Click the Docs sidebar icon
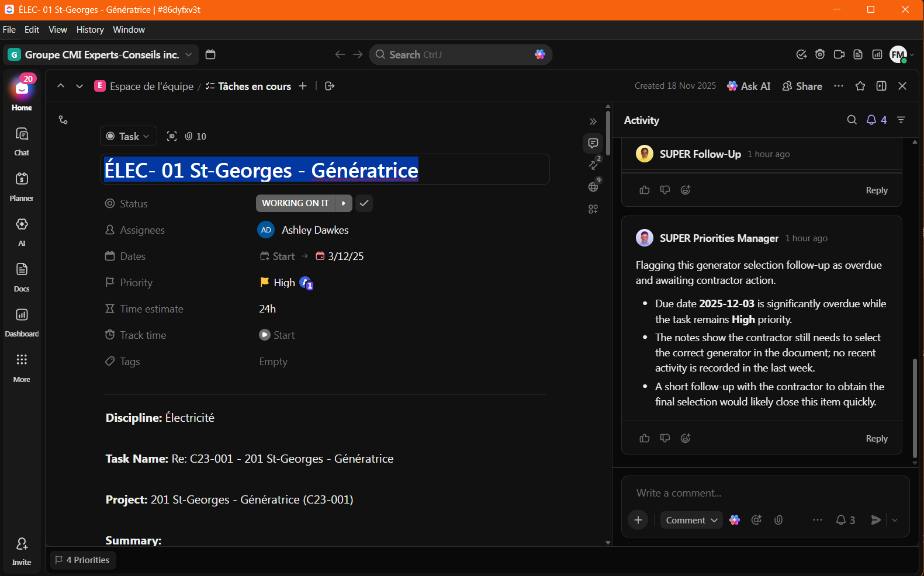 22,270
